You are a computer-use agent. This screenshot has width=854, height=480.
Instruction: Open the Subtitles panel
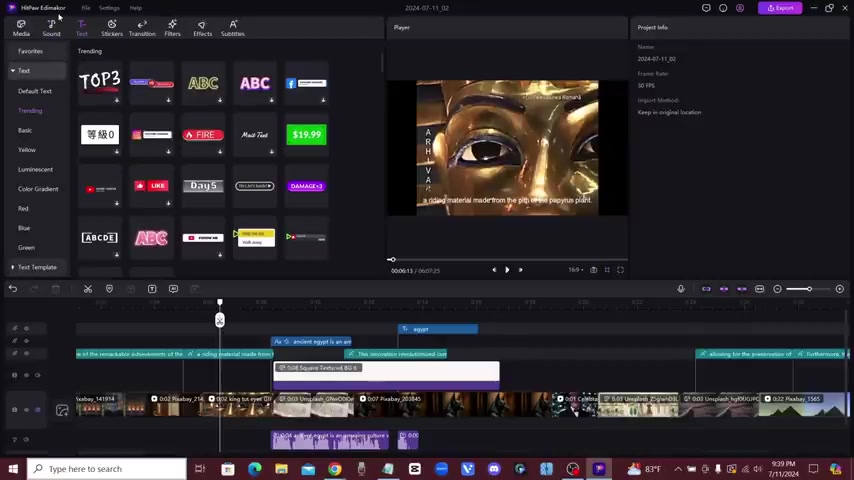tap(232, 28)
